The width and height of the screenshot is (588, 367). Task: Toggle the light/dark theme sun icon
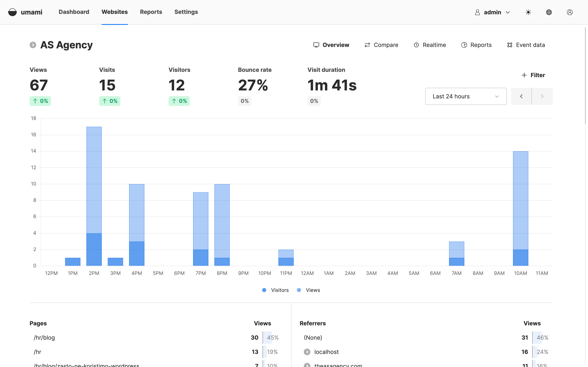(x=528, y=12)
